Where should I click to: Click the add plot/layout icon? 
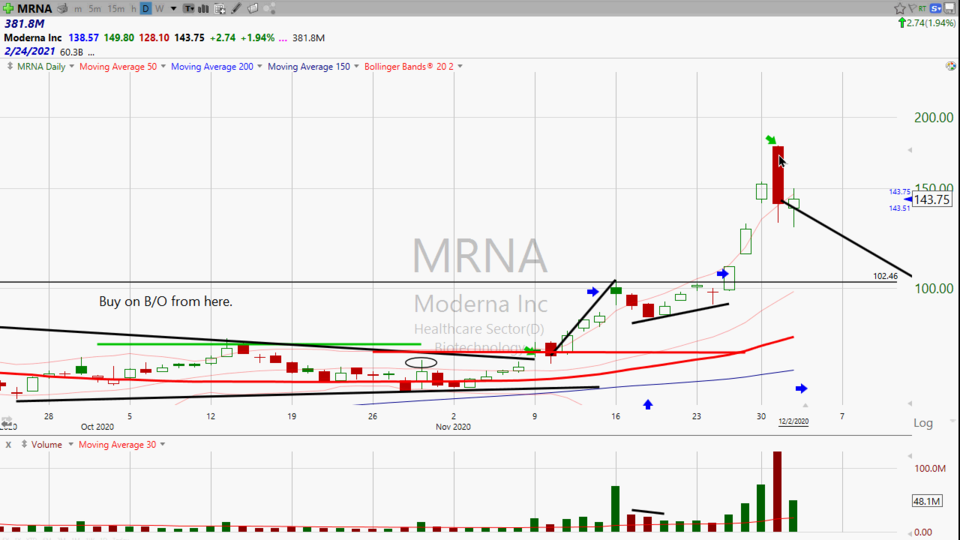point(220,9)
